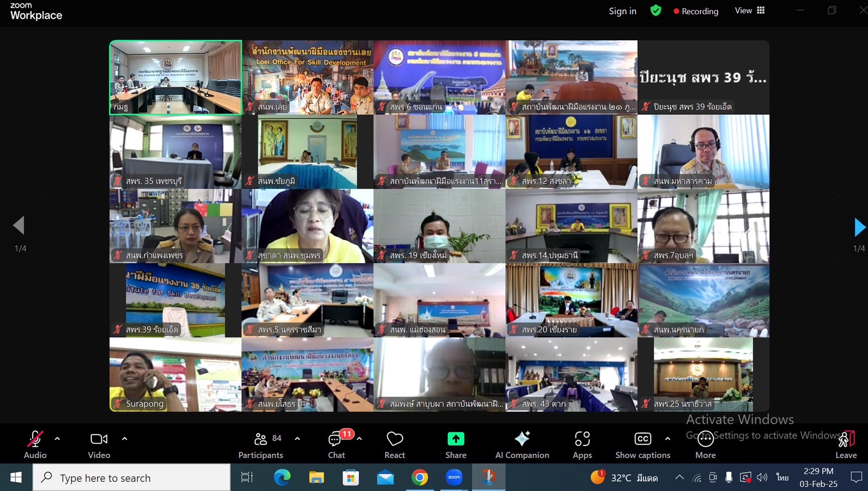
Task: Select the กมฐ participant video tile
Action: click(x=175, y=77)
